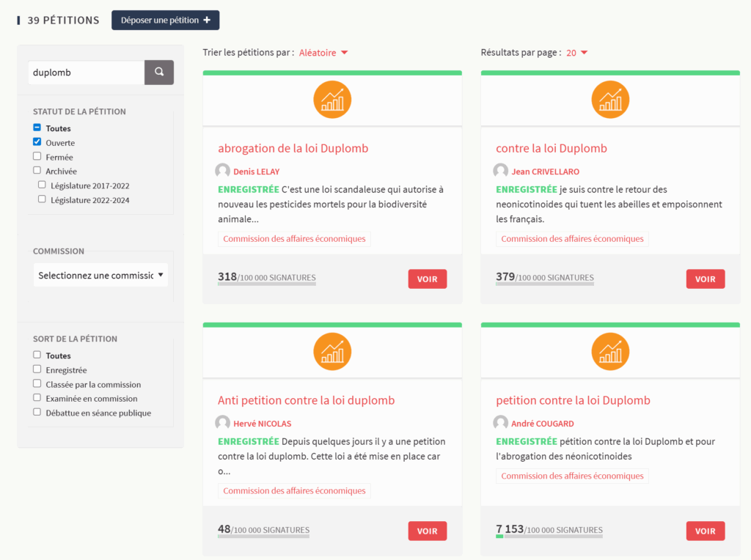Expand the 'Selectionnez une commission' combo box
Image resolution: width=751 pixels, height=560 pixels.
(100, 276)
